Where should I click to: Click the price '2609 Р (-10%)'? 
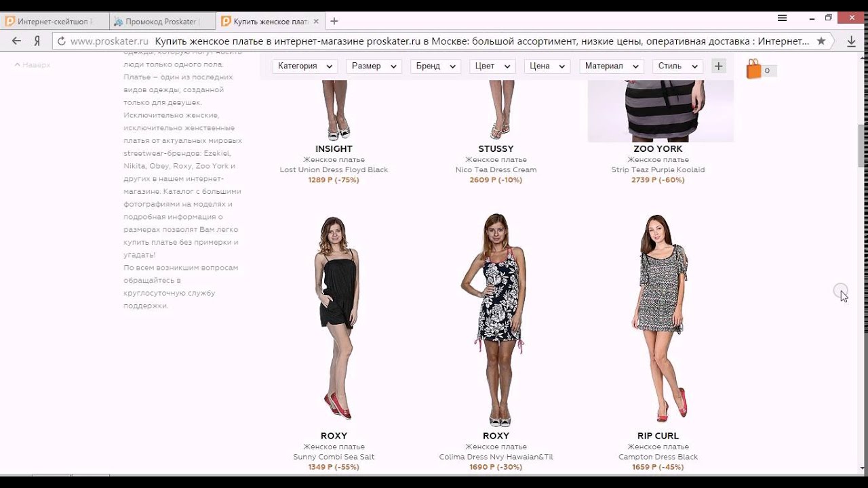[x=496, y=180]
